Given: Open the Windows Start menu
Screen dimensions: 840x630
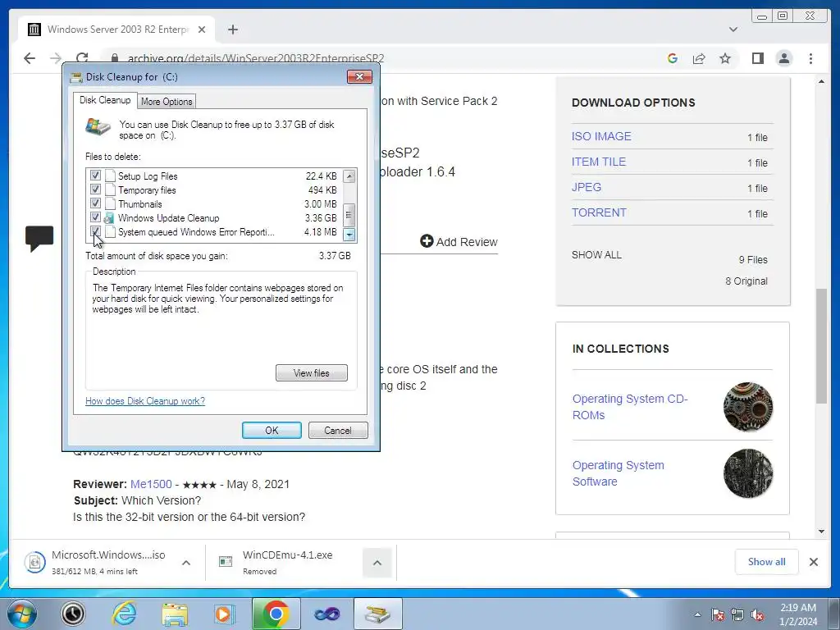Looking at the screenshot, I should pos(22,614).
